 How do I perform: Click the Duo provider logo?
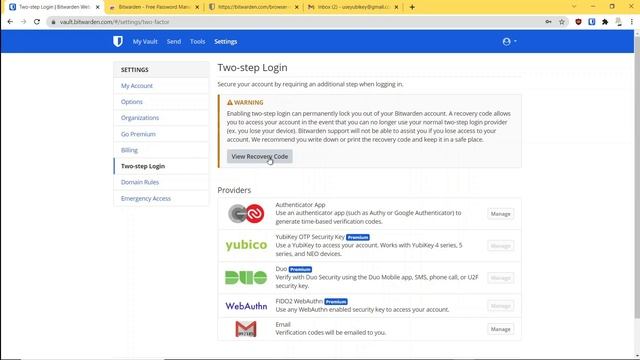tap(246, 278)
